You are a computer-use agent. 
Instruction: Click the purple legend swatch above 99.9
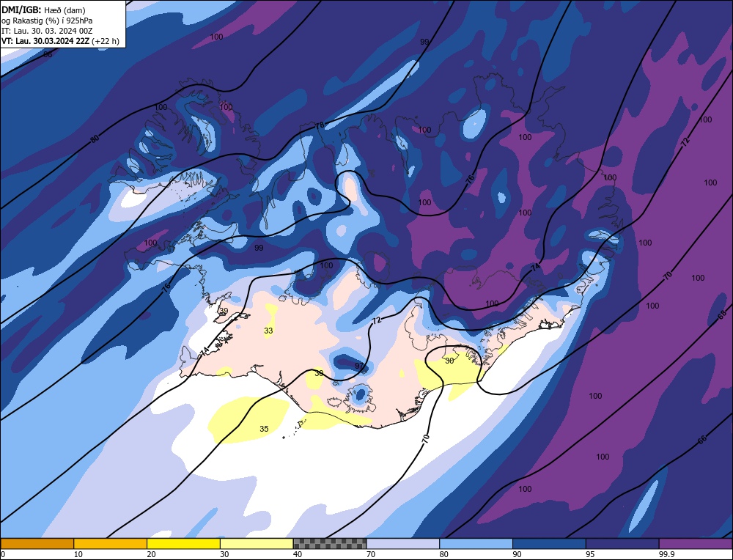click(696, 544)
